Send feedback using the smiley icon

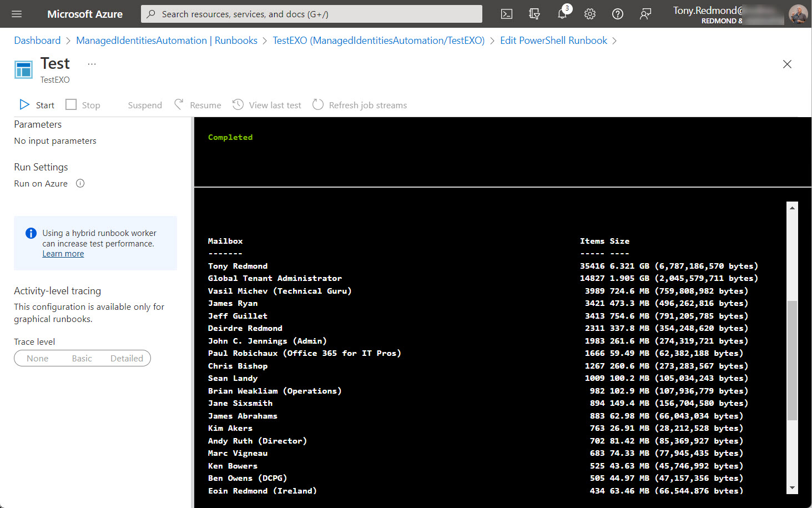click(645, 14)
